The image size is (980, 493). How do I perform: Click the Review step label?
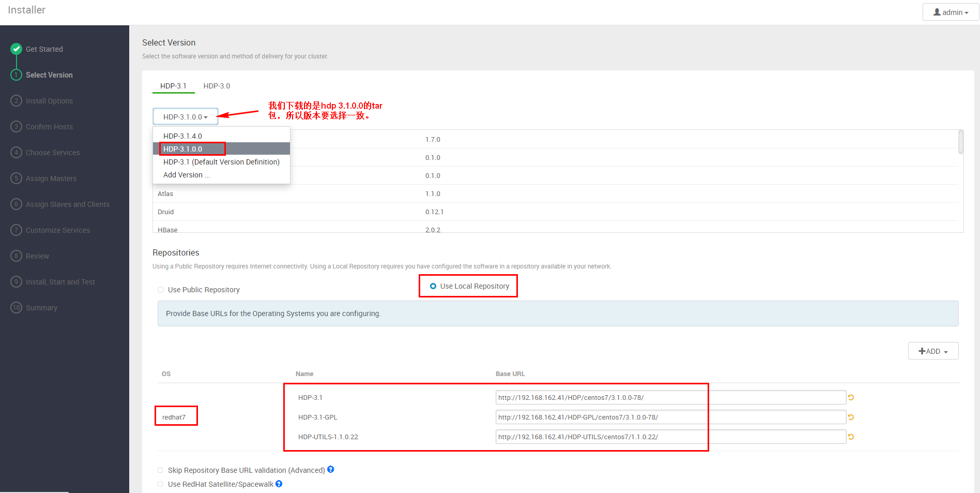[x=37, y=256]
